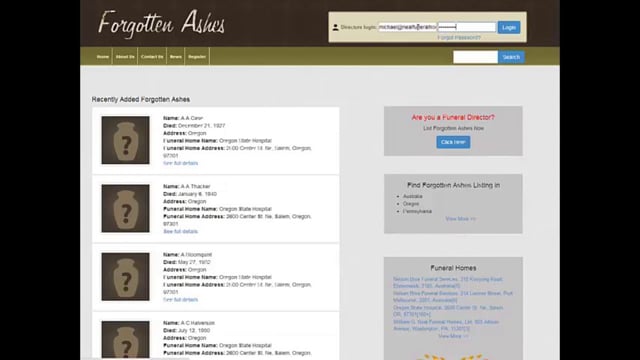The height and width of the screenshot is (360, 640).
Task: Open the Forgot password link
Action: pyautogui.click(x=459, y=38)
